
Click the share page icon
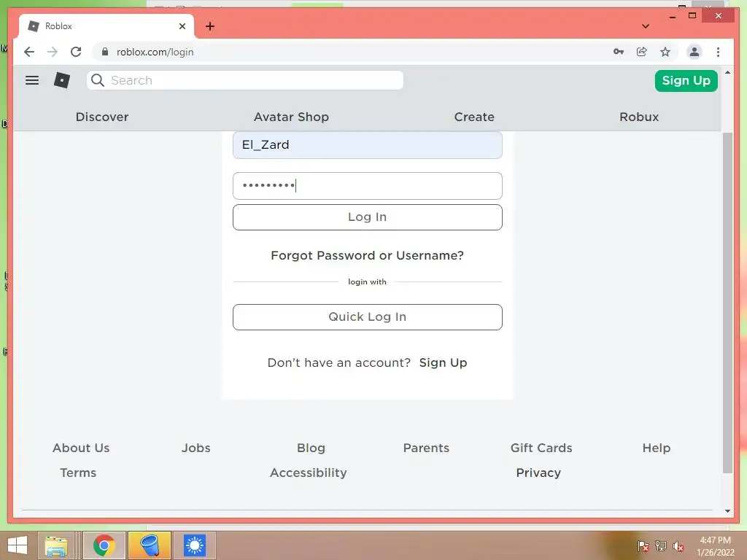coord(642,52)
